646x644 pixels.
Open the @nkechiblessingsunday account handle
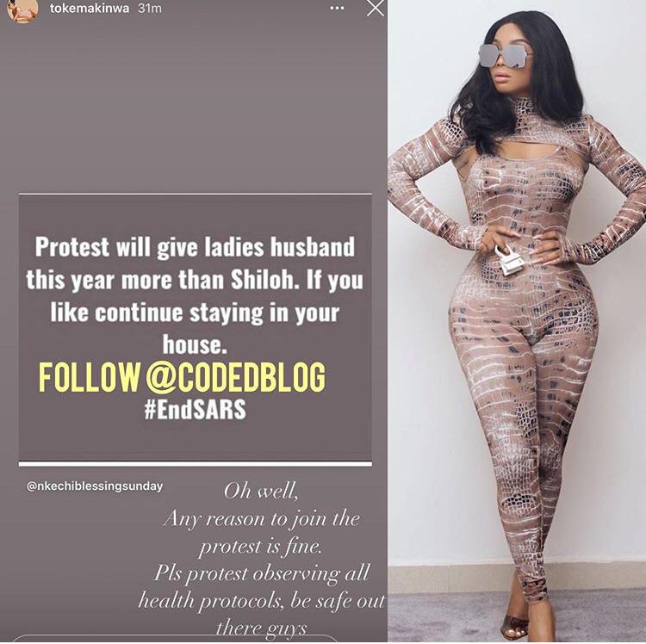pos(95,486)
